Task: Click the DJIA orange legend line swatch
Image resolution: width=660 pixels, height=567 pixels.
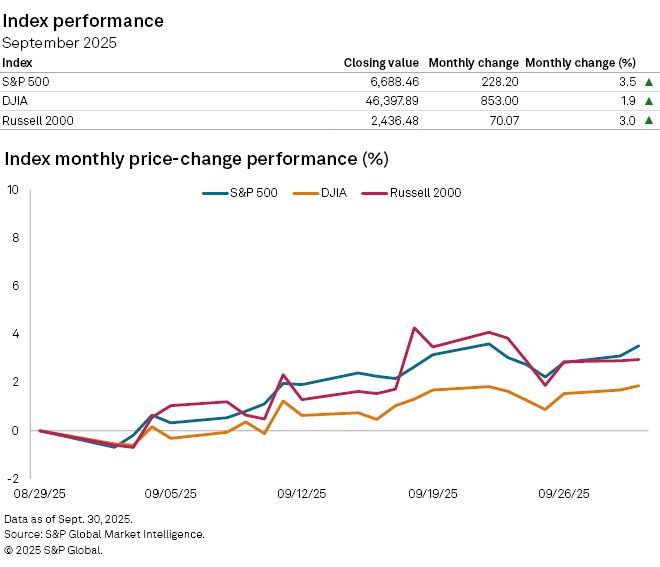Action: [x=303, y=192]
